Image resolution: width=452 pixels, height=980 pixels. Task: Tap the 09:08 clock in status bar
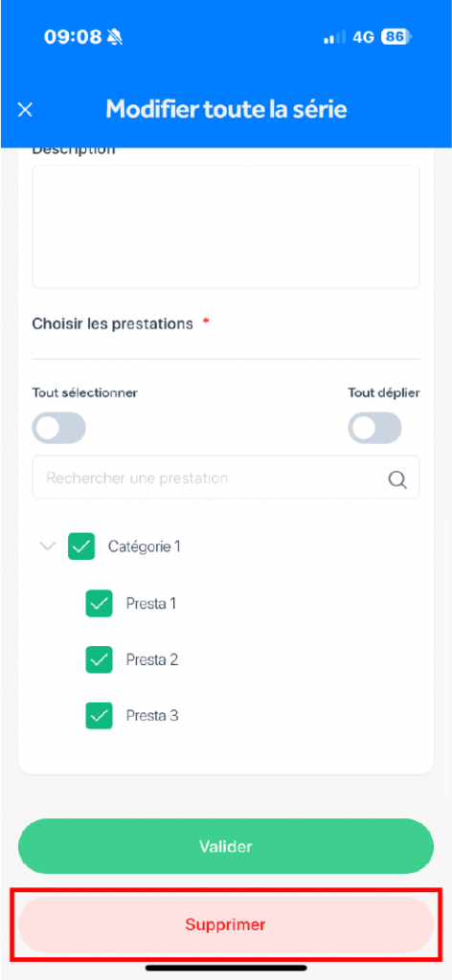pos(73,37)
